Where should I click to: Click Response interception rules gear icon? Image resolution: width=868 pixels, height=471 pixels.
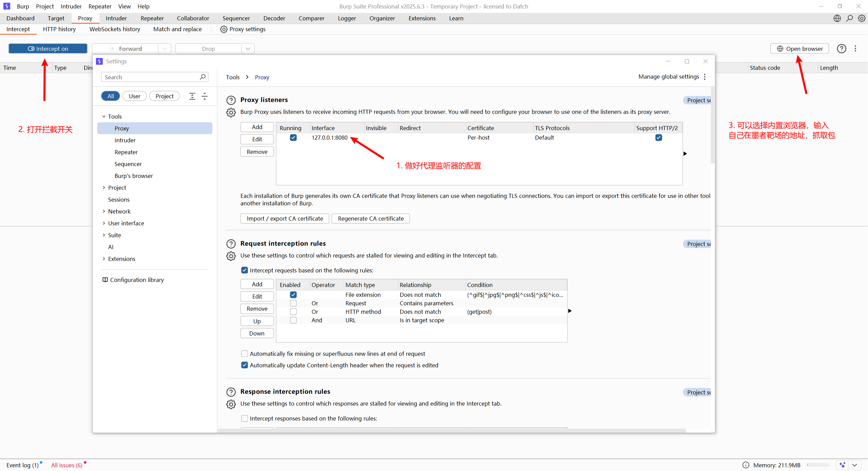tap(231, 404)
